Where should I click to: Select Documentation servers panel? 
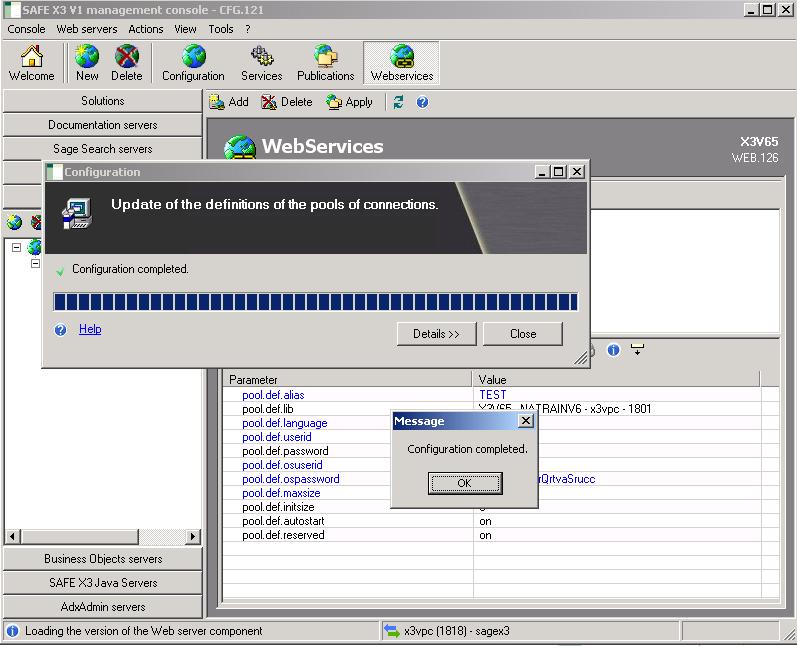tap(103, 125)
